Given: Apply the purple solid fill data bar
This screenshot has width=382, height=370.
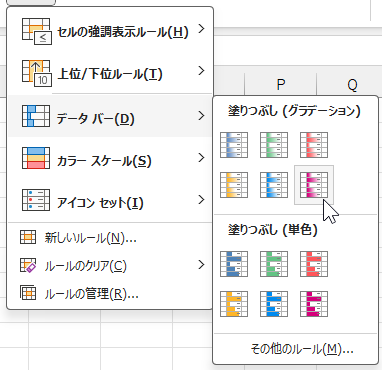Looking at the screenshot, I should click(x=314, y=304).
